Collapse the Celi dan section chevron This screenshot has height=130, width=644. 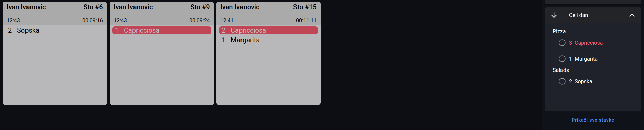[x=632, y=15]
